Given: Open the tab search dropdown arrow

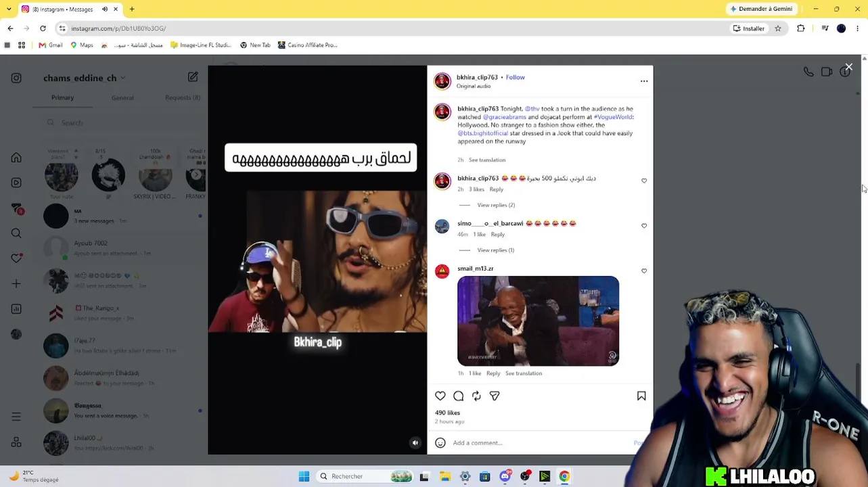Looking at the screenshot, I should (x=7, y=9).
